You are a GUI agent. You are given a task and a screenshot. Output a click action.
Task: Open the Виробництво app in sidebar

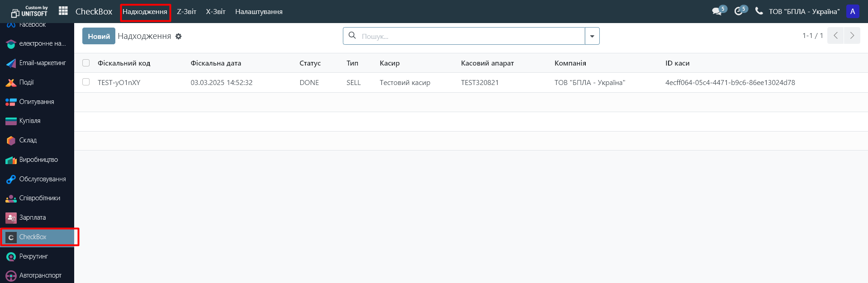(x=38, y=160)
